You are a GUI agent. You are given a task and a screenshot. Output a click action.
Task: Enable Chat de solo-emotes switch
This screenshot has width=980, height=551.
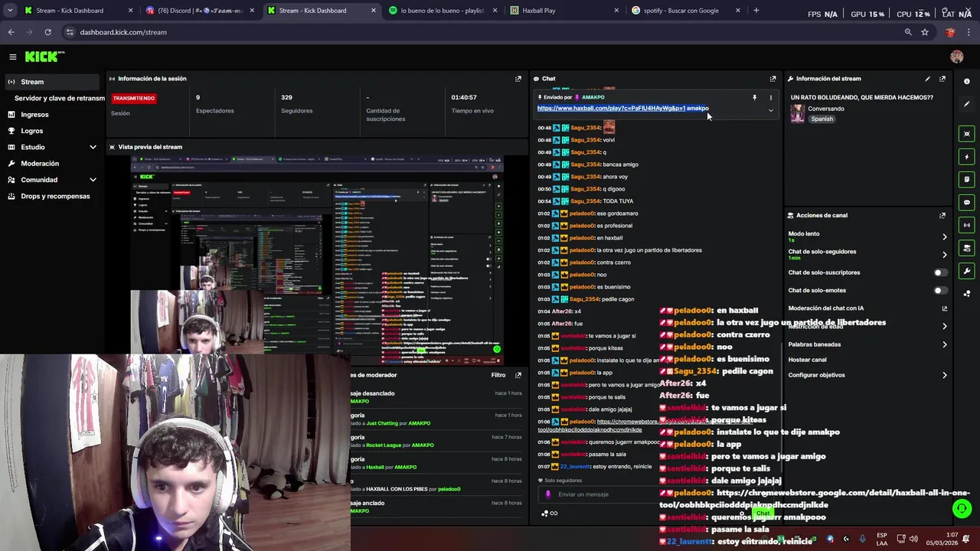click(940, 291)
